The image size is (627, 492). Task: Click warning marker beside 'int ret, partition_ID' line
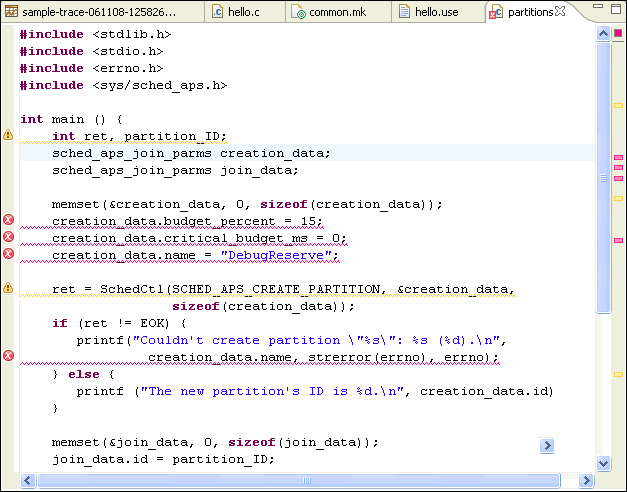point(8,134)
